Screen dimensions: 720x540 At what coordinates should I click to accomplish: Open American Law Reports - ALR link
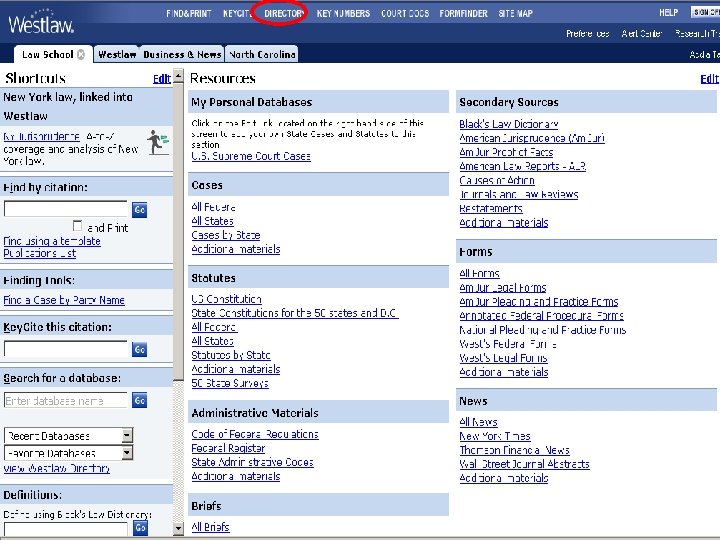pyautogui.click(x=523, y=166)
